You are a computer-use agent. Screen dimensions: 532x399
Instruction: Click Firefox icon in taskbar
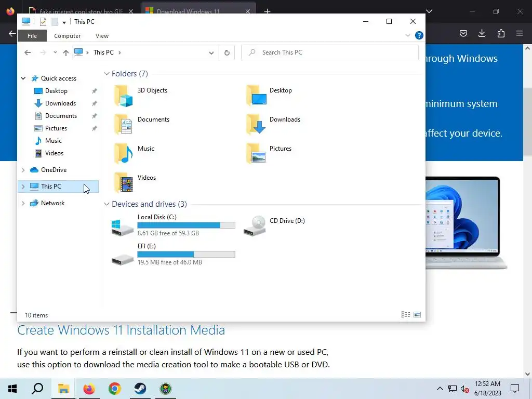[89, 389]
